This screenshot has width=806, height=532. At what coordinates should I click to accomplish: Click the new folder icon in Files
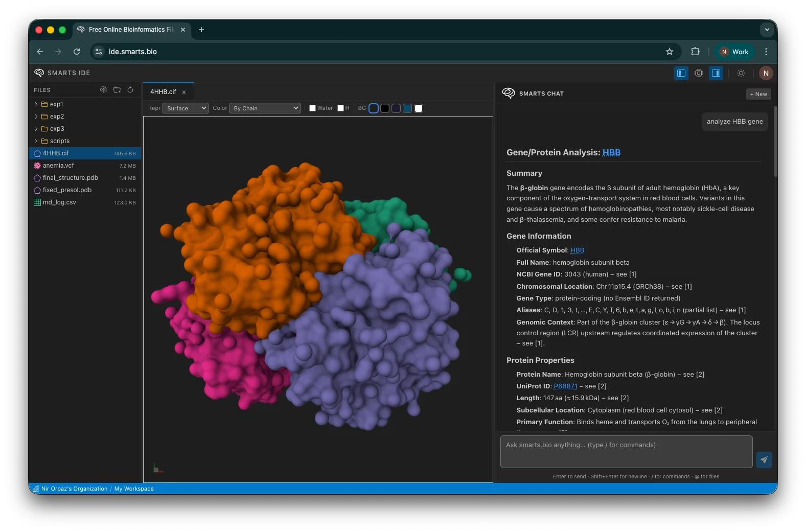point(117,89)
